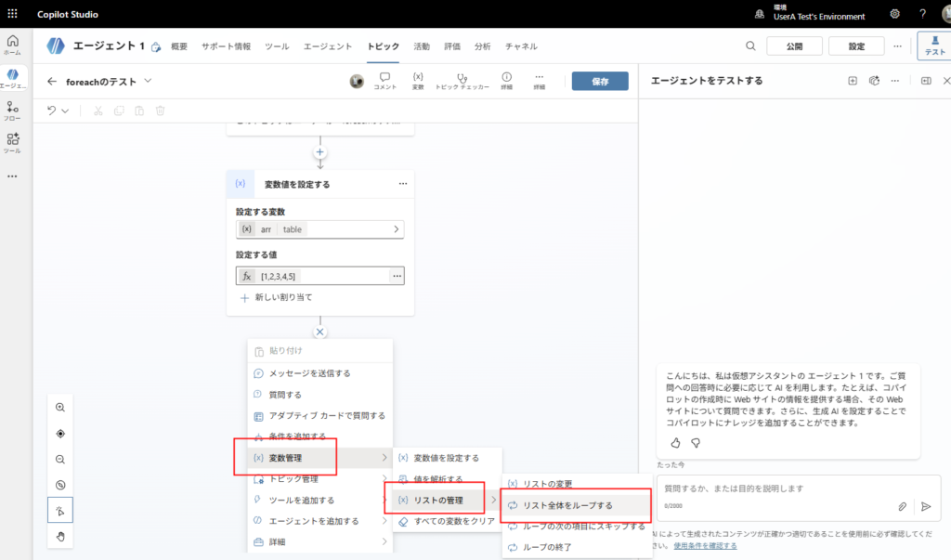951x560 pixels.
Task: Open the トピック チェッカー toolbar icon
Action: (x=462, y=81)
